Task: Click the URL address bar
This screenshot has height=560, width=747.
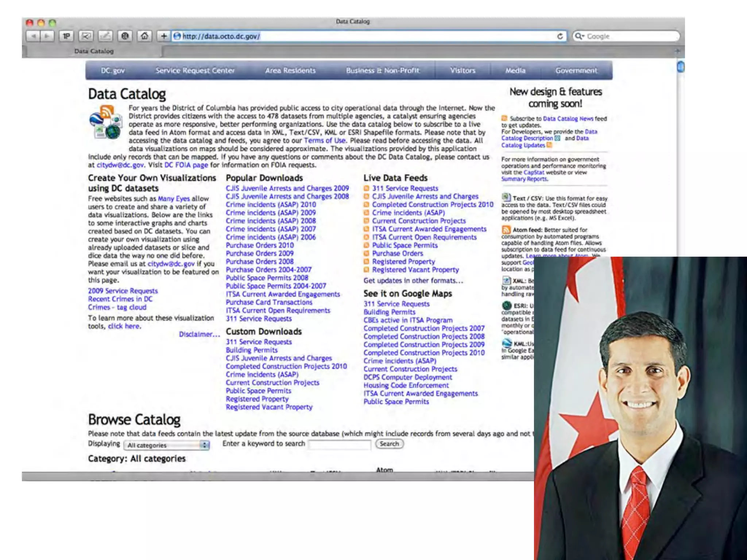Action: 365,36
